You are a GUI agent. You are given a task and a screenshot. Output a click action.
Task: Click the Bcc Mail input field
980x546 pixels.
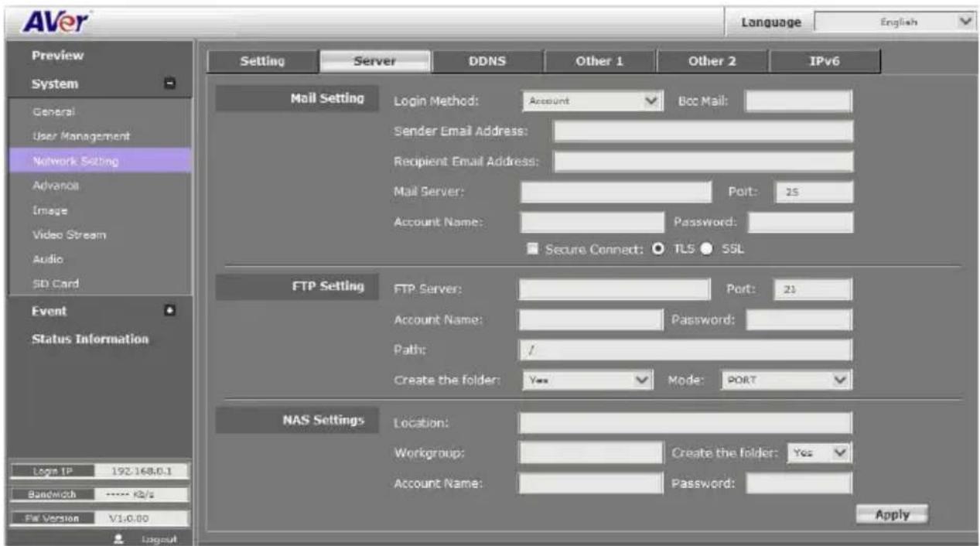tap(798, 101)
